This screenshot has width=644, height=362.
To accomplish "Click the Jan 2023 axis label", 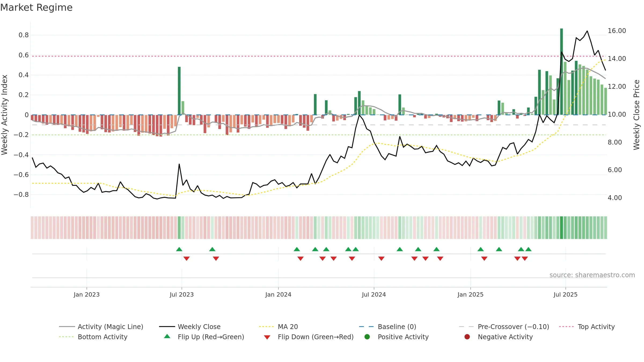I will 87,295.
